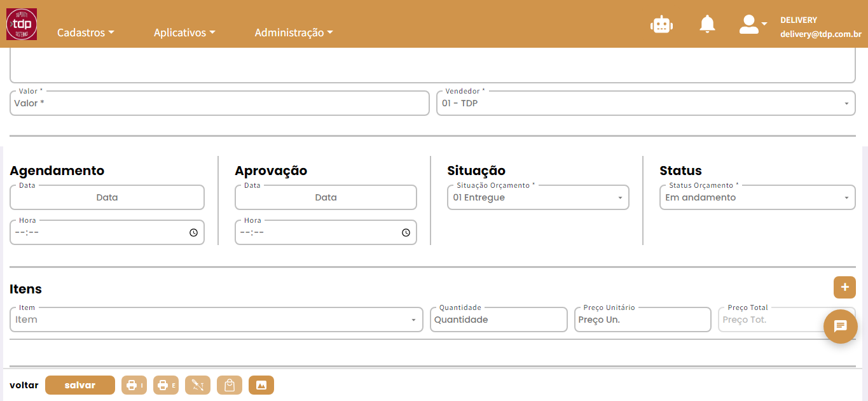Viewport: 868px width, 401px height.
Task: Open the Administração menu
Action: pyautogui.click(x=294, y=32)
